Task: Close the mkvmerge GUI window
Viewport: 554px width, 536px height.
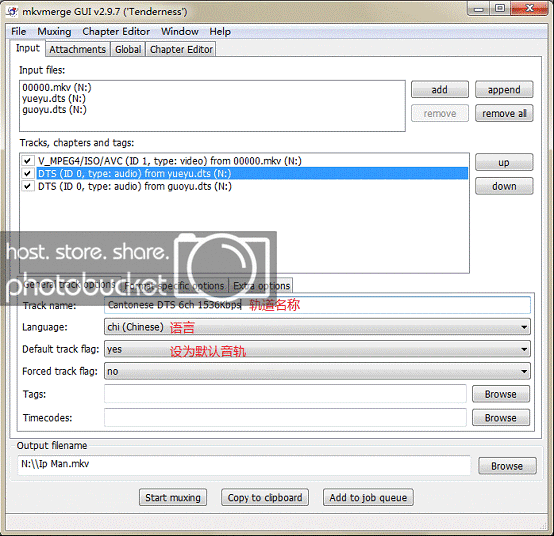Action: (529, 8)
